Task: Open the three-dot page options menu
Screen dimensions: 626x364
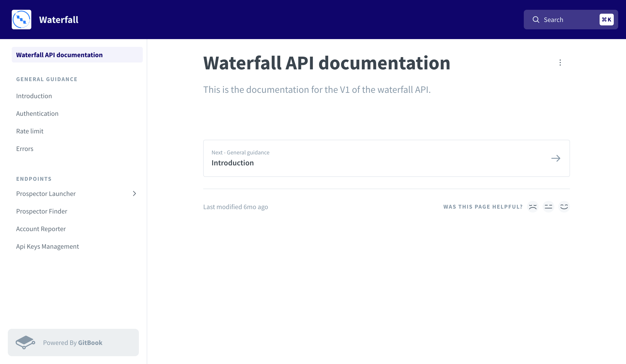Action: pyautogui.click(x=560, y=63)
